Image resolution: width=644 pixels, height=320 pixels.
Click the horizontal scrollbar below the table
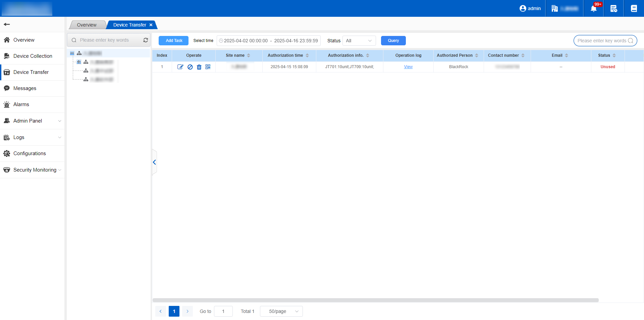(x=375, y=300)
